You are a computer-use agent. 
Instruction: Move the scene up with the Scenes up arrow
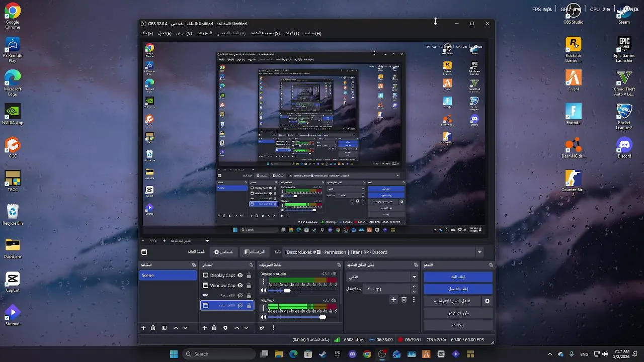pyautogui.click(x=176, y=328)
